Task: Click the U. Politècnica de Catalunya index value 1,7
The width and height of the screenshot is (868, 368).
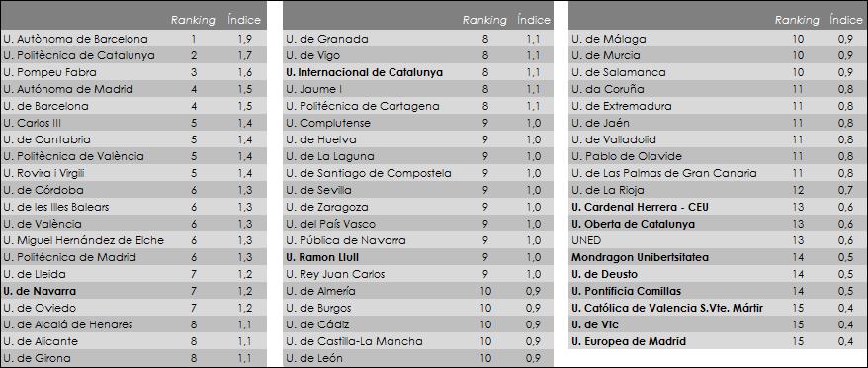Action: (244, 56)
